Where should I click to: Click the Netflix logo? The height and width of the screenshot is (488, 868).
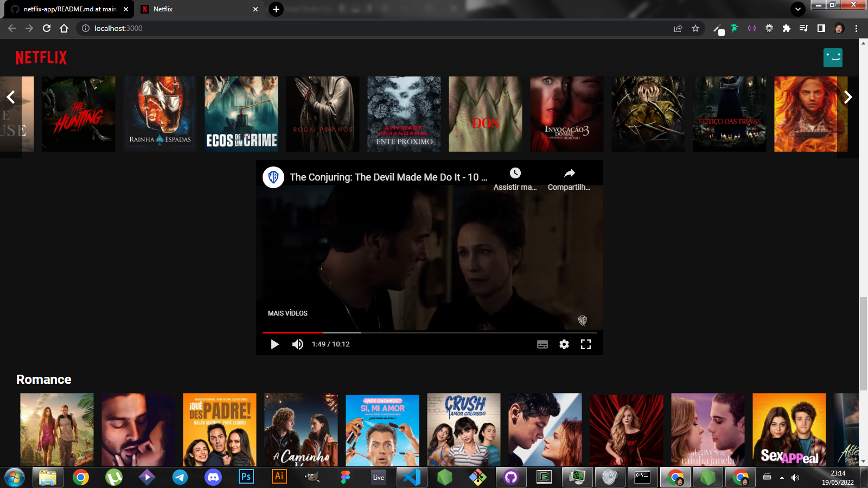coord(41,57)
